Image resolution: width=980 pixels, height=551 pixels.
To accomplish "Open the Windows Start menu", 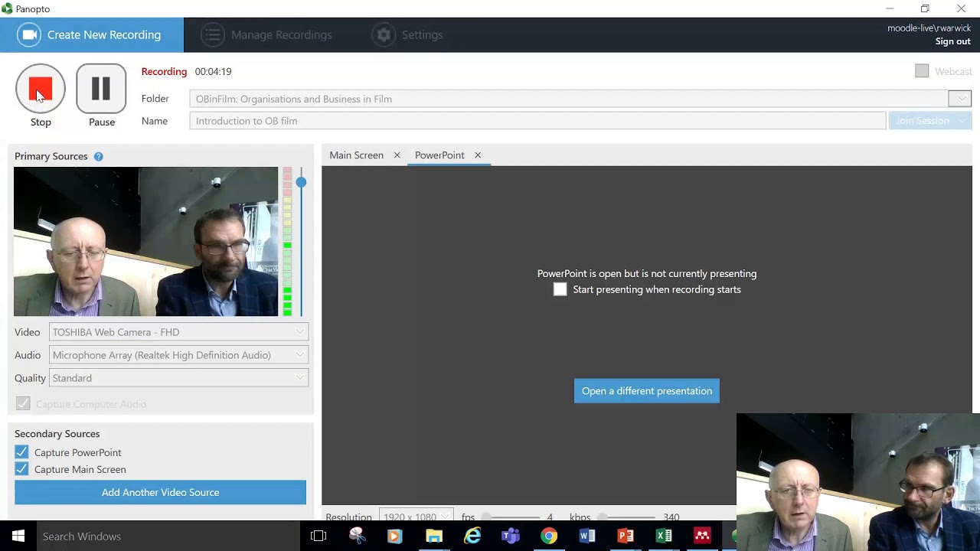I will coord(18,536).
